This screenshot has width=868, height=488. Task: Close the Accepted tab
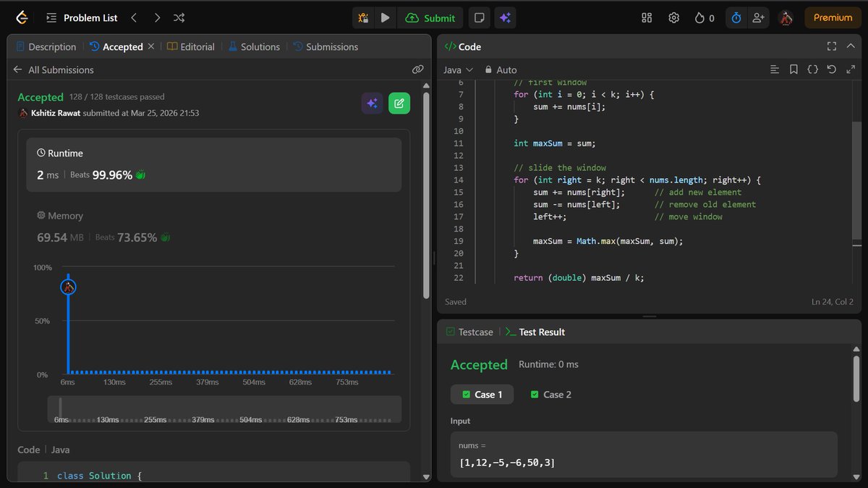pyautogui.click(x=151, y=46)
